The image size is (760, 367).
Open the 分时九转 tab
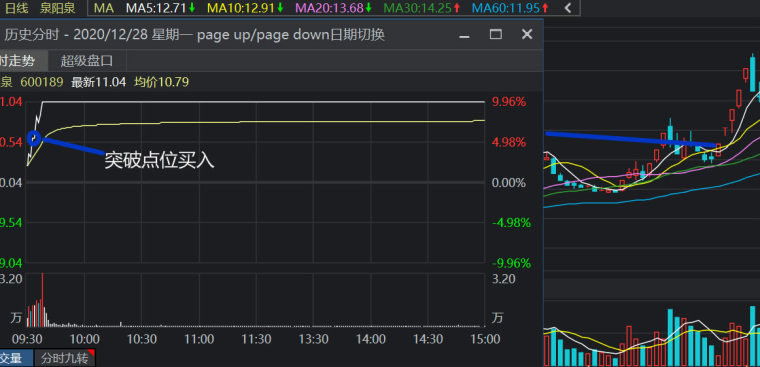64,358
